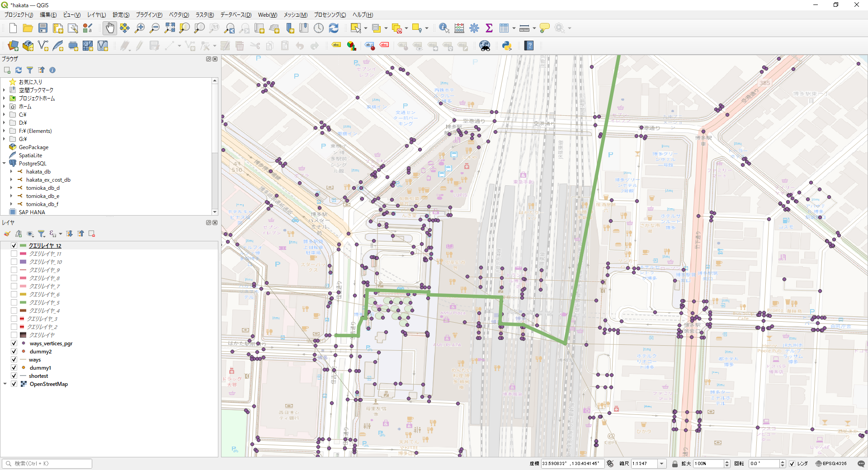Click the Zoom Full extent icon
This screenshot has height=470, width=868.
pyautogui.click(x=170, y=28)
